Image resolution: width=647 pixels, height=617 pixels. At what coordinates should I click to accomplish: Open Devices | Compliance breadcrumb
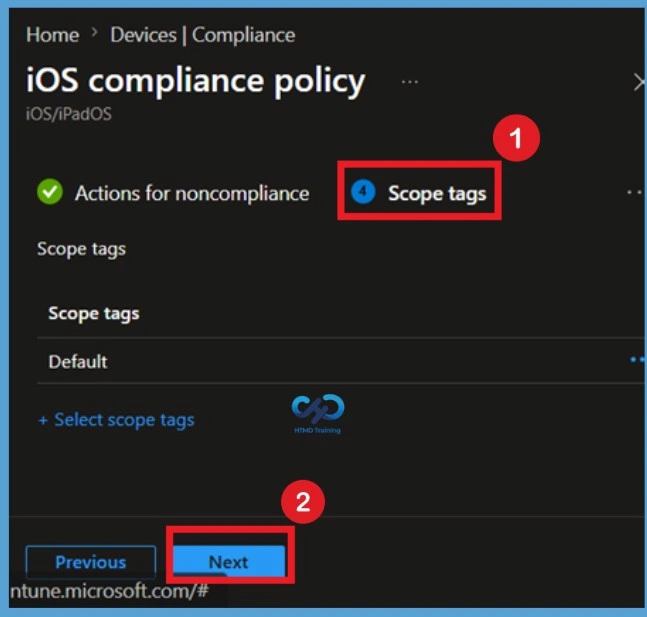tap(203, 35)
